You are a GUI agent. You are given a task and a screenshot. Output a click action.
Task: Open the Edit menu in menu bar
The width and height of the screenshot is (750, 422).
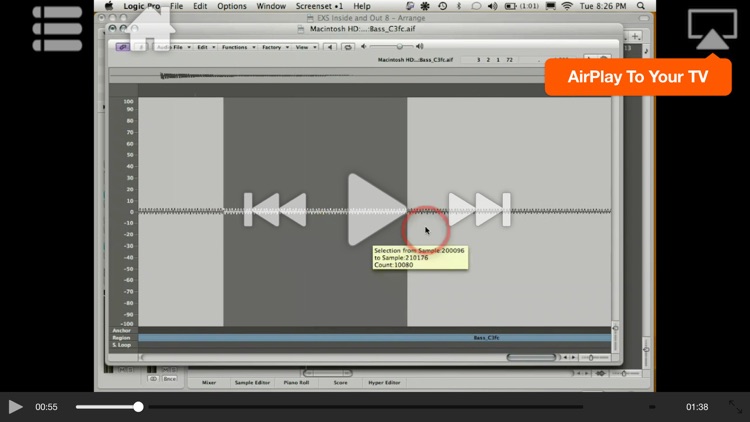(x=200, y=6)
